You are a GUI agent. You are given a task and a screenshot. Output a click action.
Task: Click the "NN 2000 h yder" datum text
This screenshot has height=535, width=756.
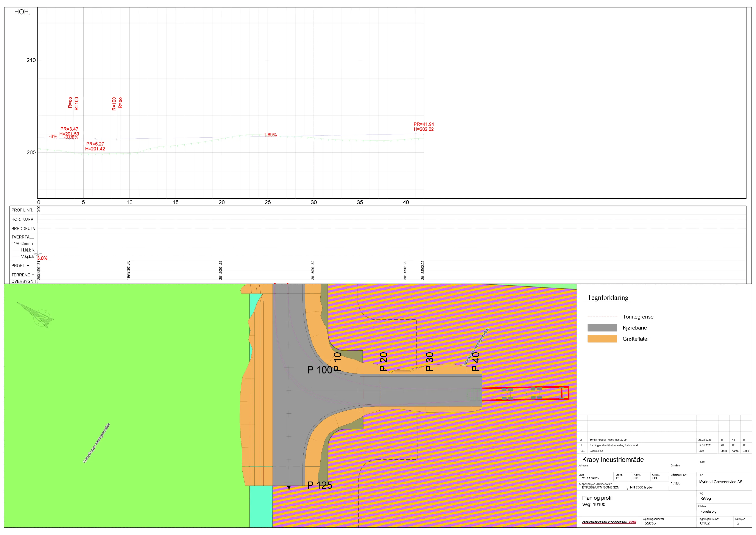click(x=641, y=488)
